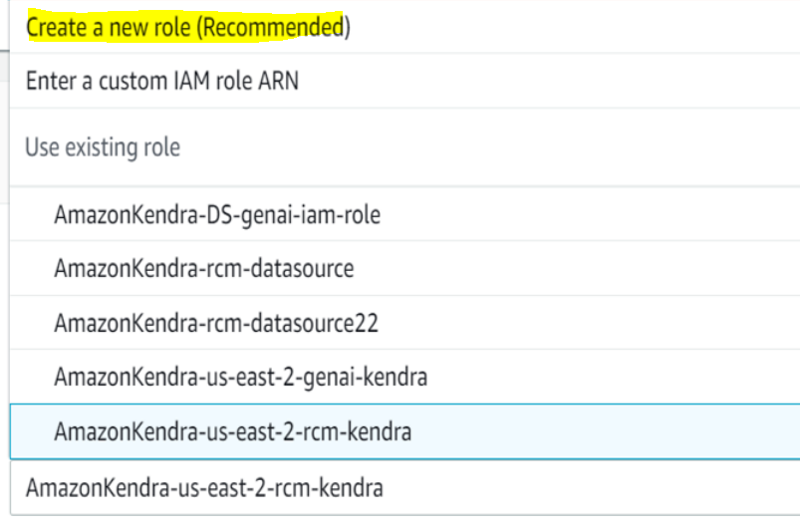Open role dropdown showing AmazonKendra-us-east-2-rcm-kendra at bottom

[405, 487]
